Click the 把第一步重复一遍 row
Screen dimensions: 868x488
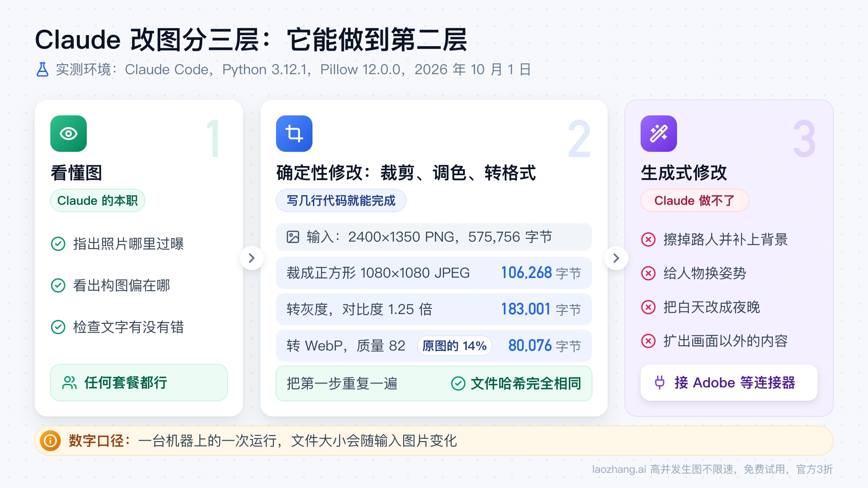(434, 383)
